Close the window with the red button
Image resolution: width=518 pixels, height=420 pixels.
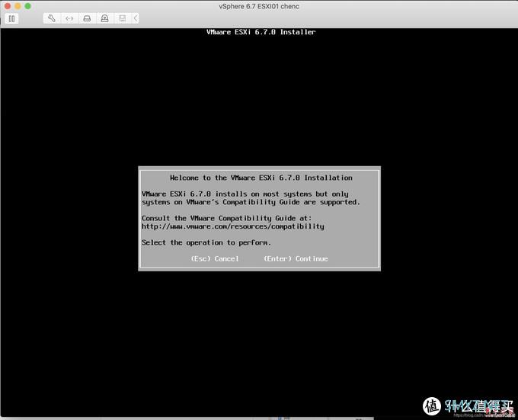8,6
